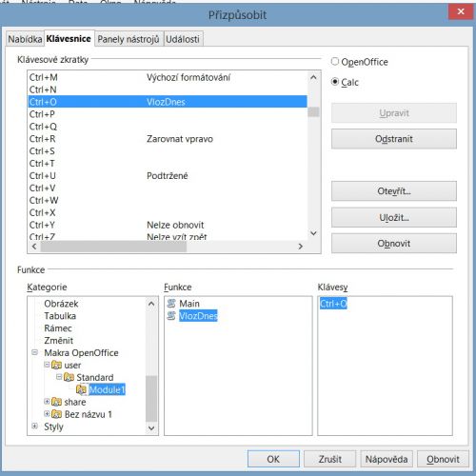Screen dimensions: 476x476
Task: Select the Ctrl+O VlozDnes row
Action: point(168,102)
